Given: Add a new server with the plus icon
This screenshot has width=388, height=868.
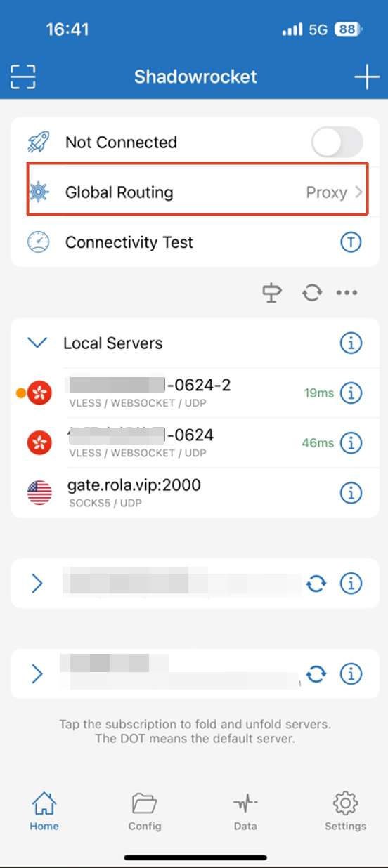Looking at the screenshot, I should (x=366, y=77).
